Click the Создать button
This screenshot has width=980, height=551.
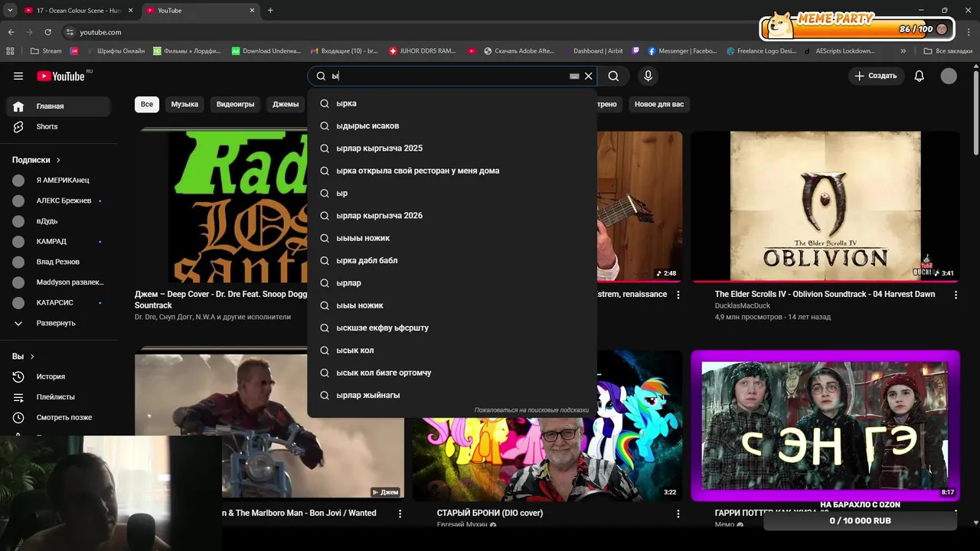tap(876, 76)
